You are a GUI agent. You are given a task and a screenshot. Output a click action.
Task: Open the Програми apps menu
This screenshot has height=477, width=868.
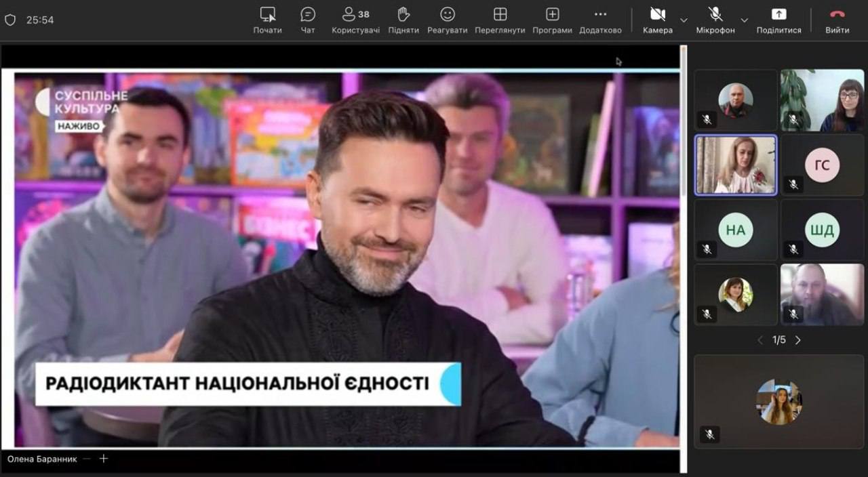(x=552, y=20)
